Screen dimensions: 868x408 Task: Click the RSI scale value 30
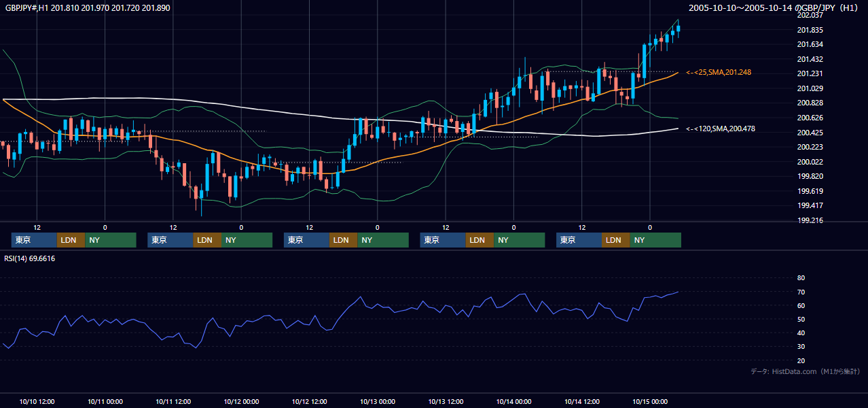point(801,347)
